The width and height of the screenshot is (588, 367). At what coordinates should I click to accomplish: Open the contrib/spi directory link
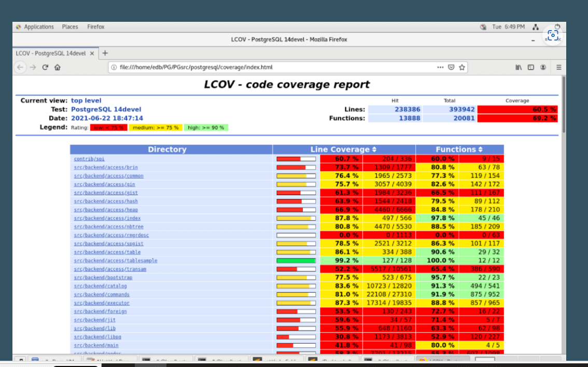click(89, 159)
